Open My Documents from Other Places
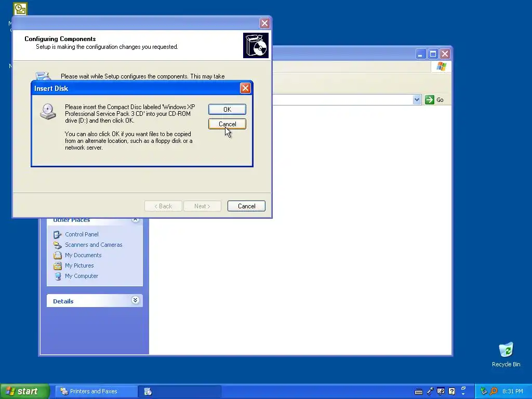The height and width of the screenshot is (399, 532). pos(83,255)
